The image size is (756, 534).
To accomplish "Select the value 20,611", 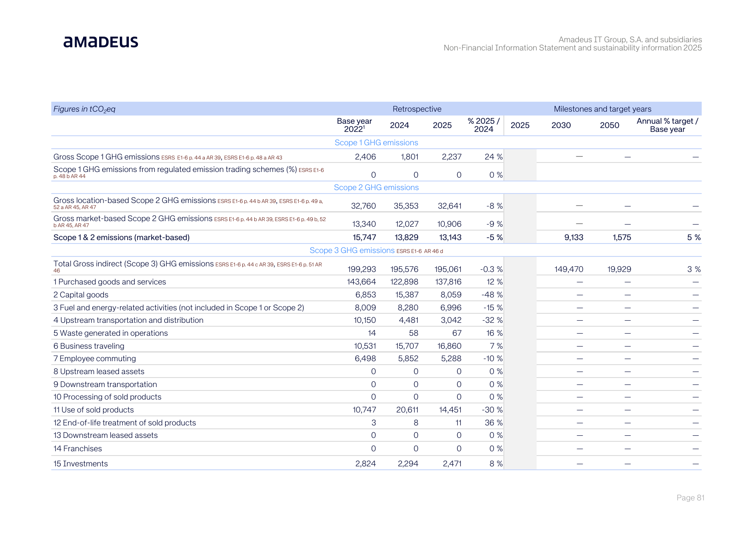I will [x=407, y=410].
